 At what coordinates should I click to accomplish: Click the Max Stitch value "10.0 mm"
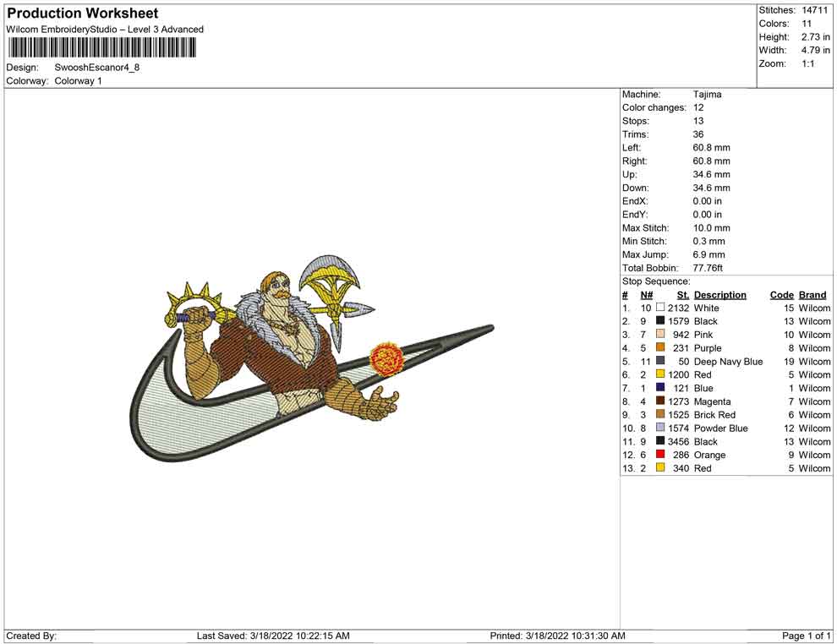[x=711, y=228]
